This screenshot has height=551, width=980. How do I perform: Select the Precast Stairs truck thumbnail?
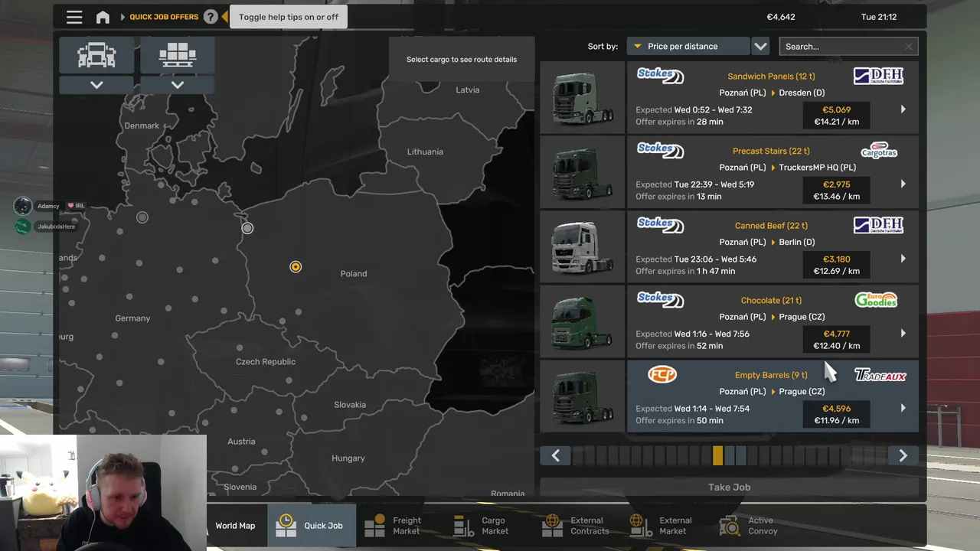tap(583, 172)
